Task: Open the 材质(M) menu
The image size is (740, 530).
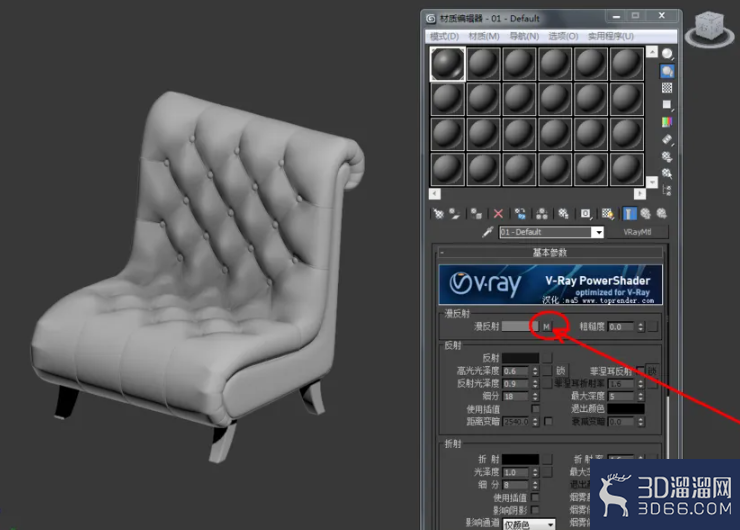Action: click(484, 36)
